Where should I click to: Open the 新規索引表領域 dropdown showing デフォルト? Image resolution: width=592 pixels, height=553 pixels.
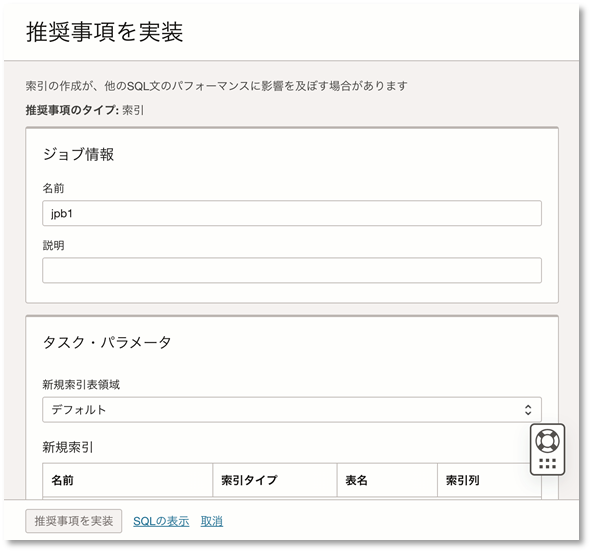(291, 410)
